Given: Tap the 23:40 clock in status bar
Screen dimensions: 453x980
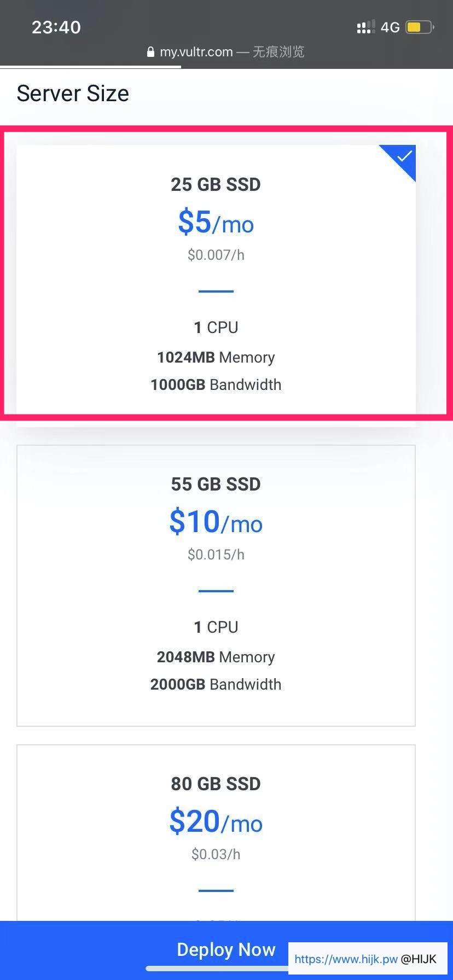Looking at the screenshot, I should point(56,27).
